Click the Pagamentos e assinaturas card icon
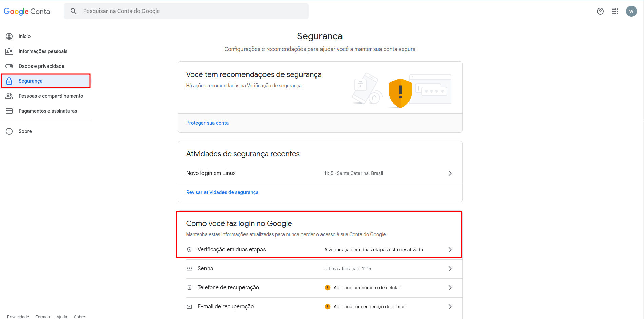Viewport: 644px width, 319px height. (9, 111)
